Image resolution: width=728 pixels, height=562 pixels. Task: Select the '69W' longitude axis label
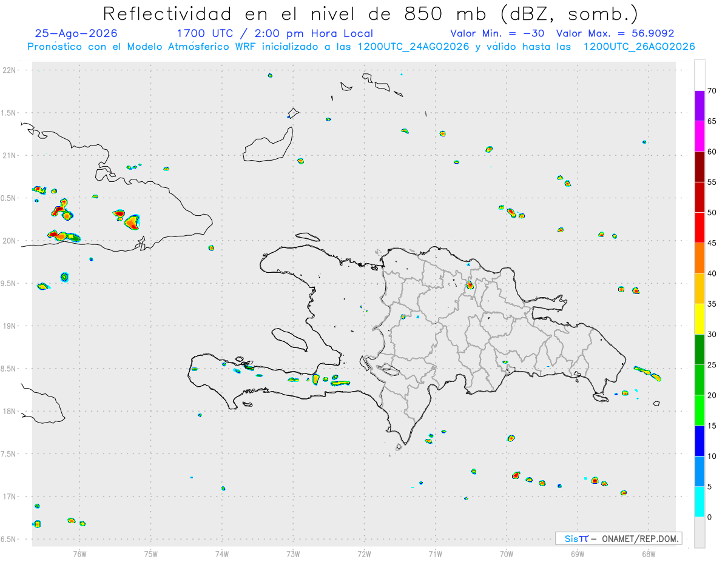click(578, 554)
